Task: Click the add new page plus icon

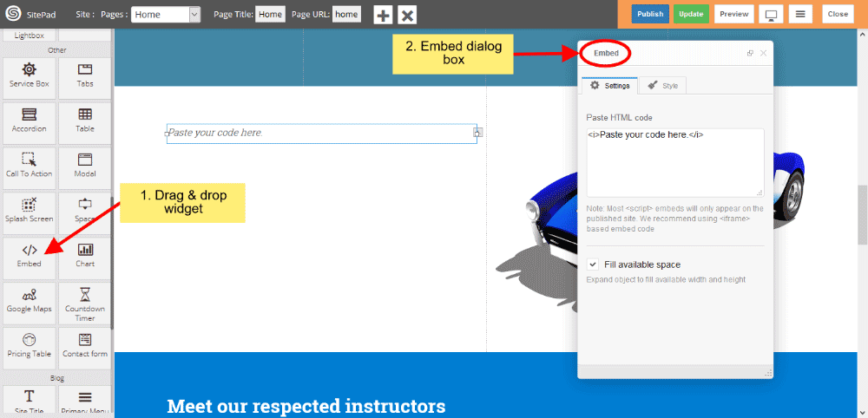Action: (383, 15)
